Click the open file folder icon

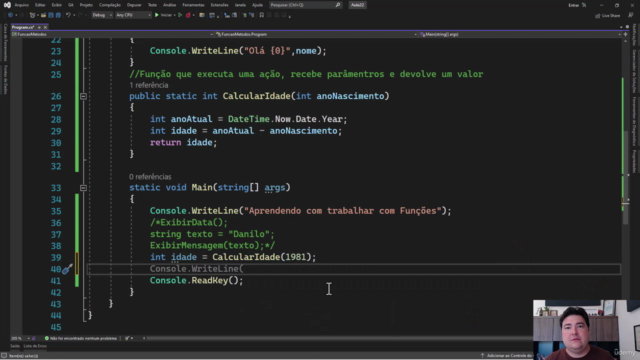coord(43,15)
